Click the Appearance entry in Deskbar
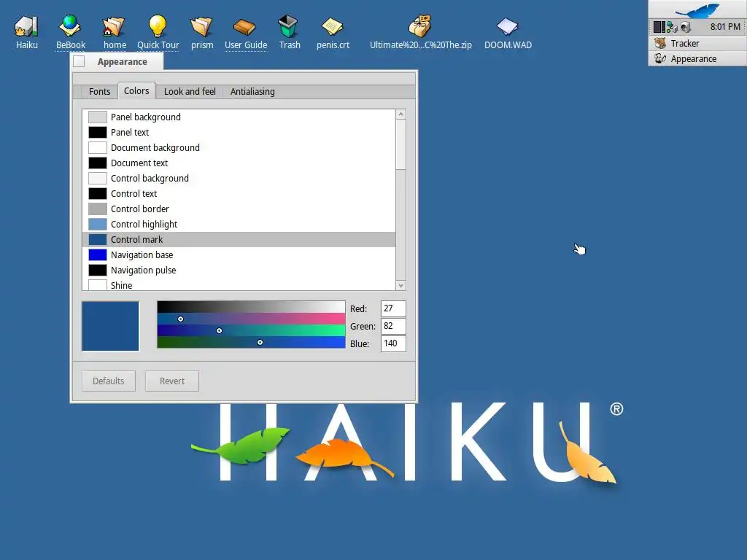The image size is (747, 560). click(697, 58)
